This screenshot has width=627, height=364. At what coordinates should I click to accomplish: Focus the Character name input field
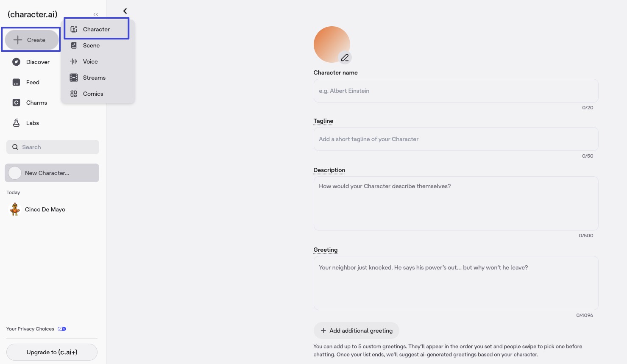(x=456, y=91)
